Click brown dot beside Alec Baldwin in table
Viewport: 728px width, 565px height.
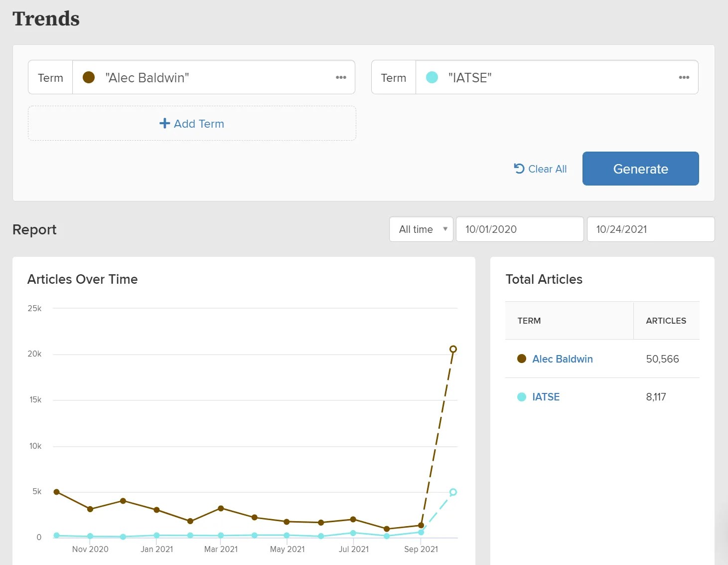[x=522, y=359]
